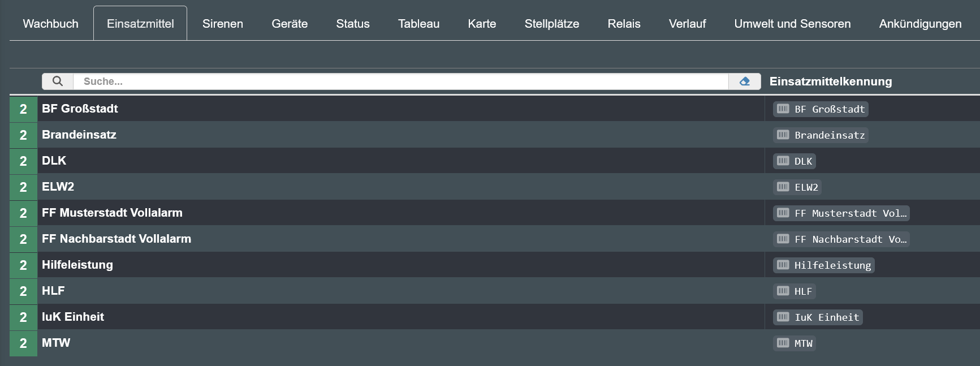Click the barcode icon for IuK Einheit

pos(783,317)
